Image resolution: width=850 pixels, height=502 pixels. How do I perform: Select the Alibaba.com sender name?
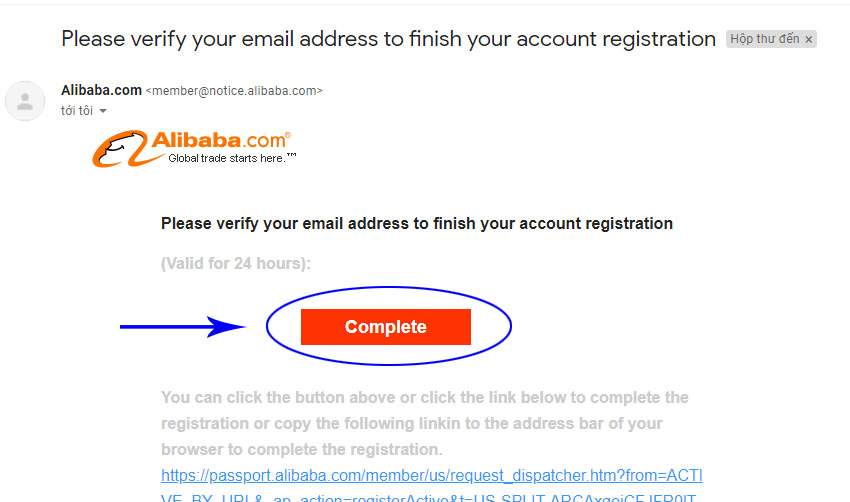pos(101,90)
